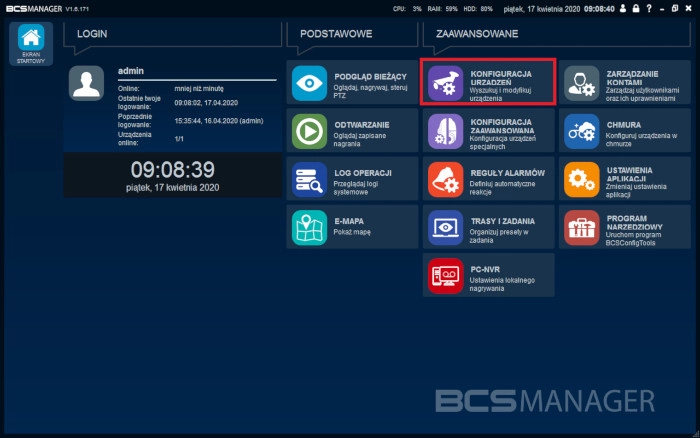Click PROGRAM NARZĘDZIOWY tile title

tap(634, 222)
